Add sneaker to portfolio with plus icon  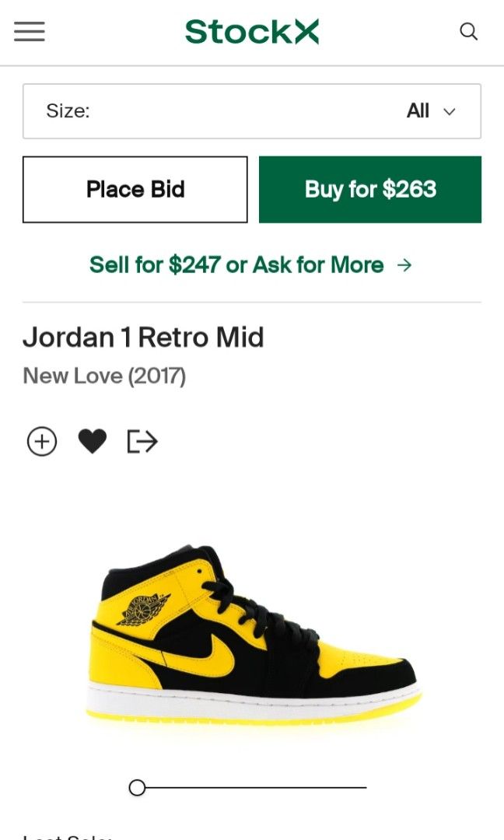42,442
